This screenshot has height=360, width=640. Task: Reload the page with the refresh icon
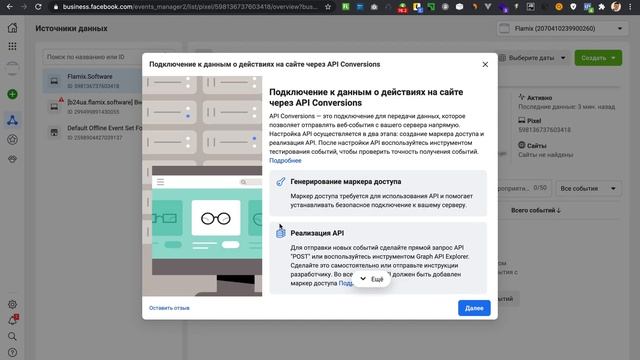38,7
